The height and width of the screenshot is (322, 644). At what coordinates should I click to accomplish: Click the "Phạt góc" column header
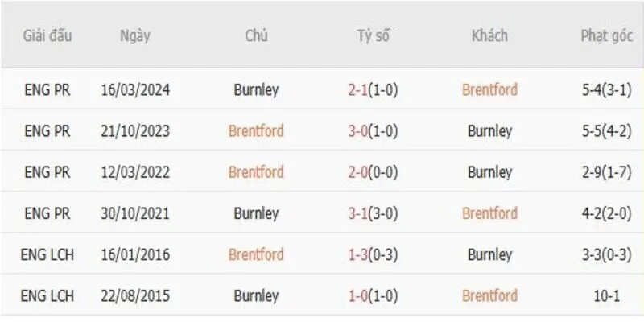tap(600, 36)
